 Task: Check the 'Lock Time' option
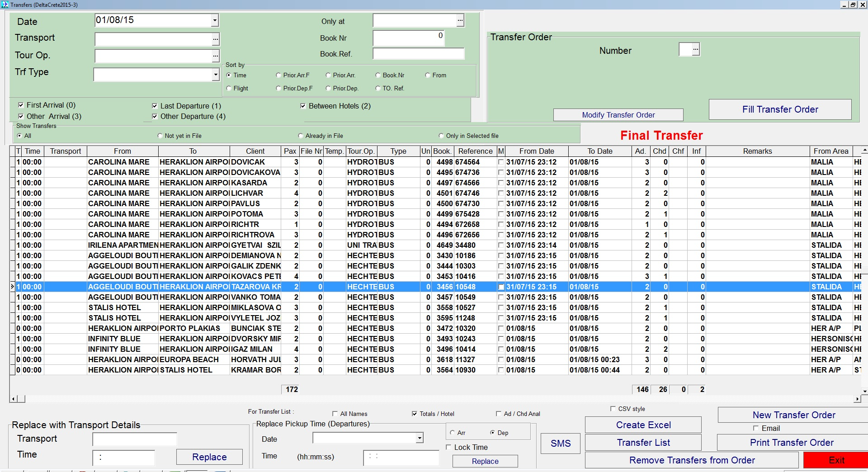click(448, 447)
